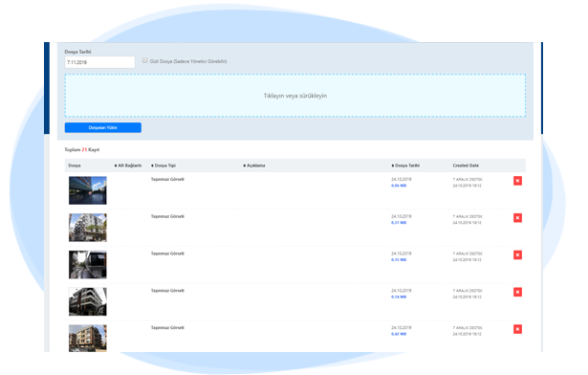Open the dark courtyard building thumbnail
The image size is (588, 375).
click(x=88, y=265)
